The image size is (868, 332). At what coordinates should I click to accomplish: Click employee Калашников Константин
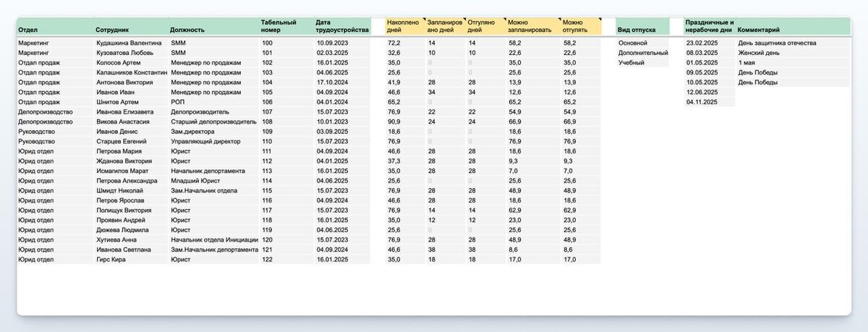pos(131,72)
